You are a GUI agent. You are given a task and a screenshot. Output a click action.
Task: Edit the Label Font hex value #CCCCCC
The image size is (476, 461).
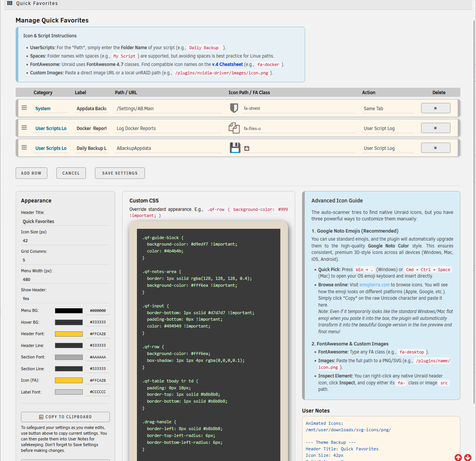coord(98,392)
